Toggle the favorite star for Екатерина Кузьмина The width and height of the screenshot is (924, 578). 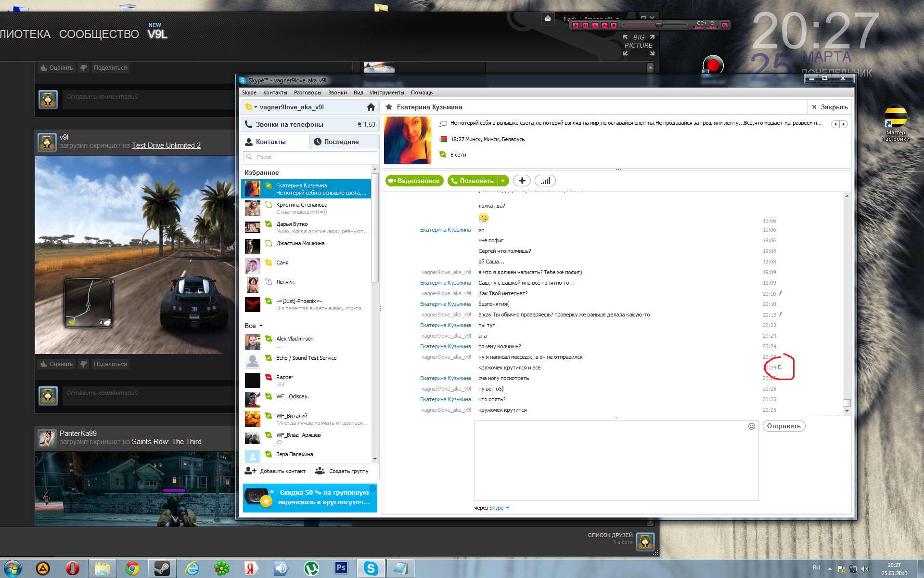[x=389, y=107]
